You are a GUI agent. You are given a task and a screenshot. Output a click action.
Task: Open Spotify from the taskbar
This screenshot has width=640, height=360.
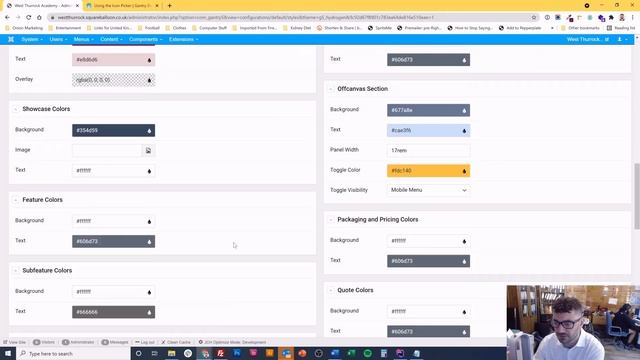click(367, 353)
